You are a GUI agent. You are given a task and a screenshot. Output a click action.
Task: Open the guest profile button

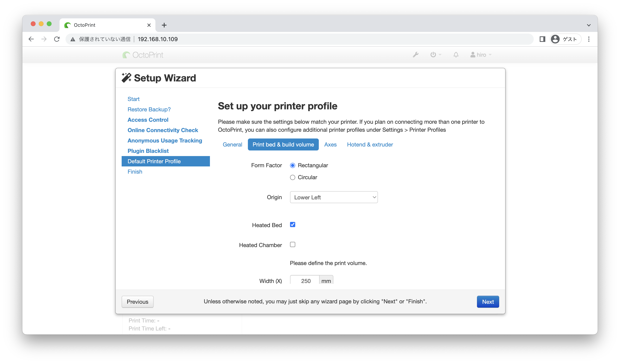(x=565, y=39)
